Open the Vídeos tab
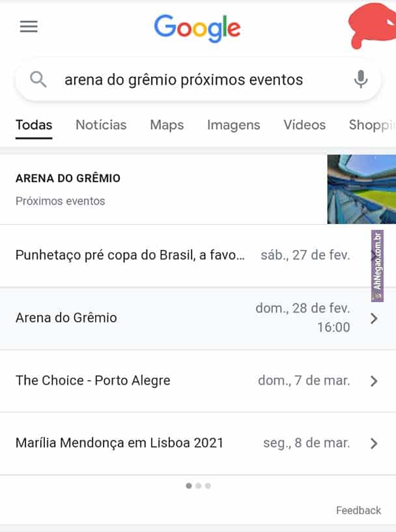 click(304, 124)
